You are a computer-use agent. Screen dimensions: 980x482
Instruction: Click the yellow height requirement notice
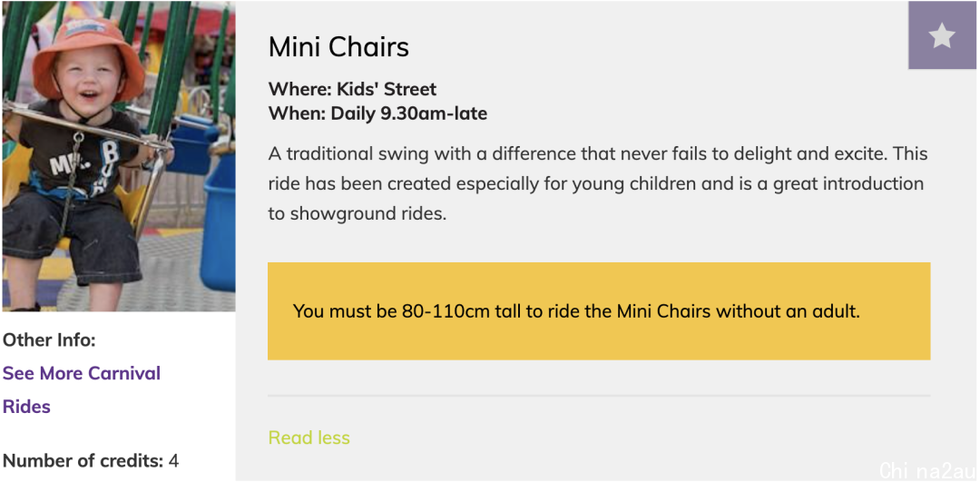(599, 311)
